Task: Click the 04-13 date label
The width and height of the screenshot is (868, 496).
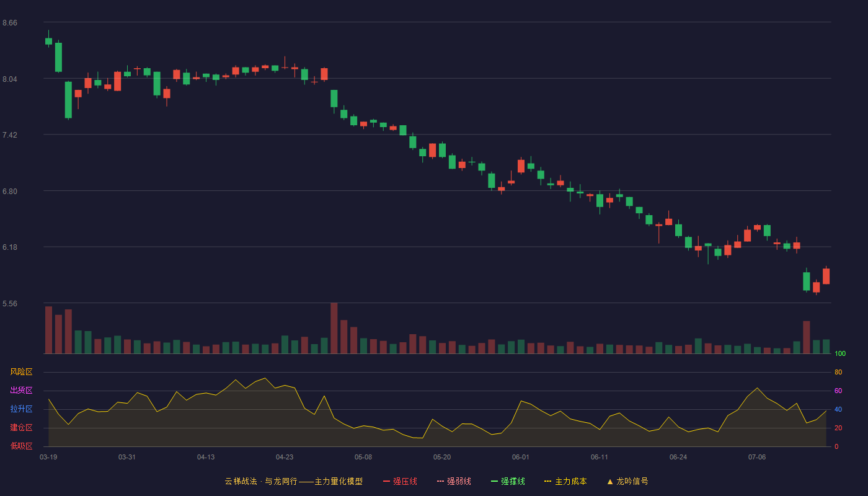Action: [x=206, y=457]
